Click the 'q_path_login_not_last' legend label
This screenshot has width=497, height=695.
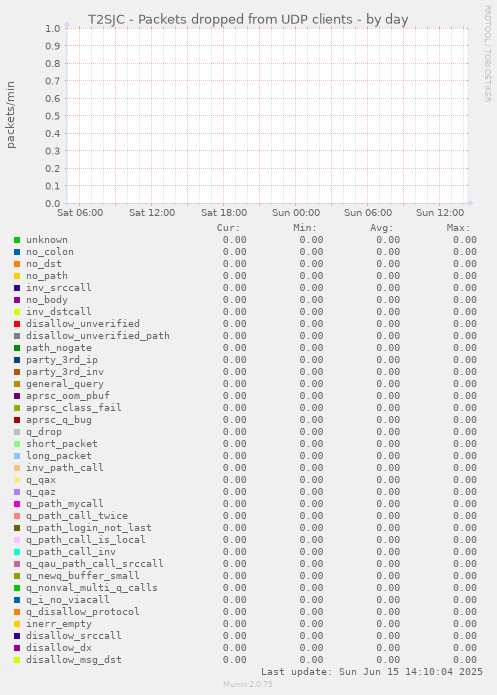(x=89, y=528)
